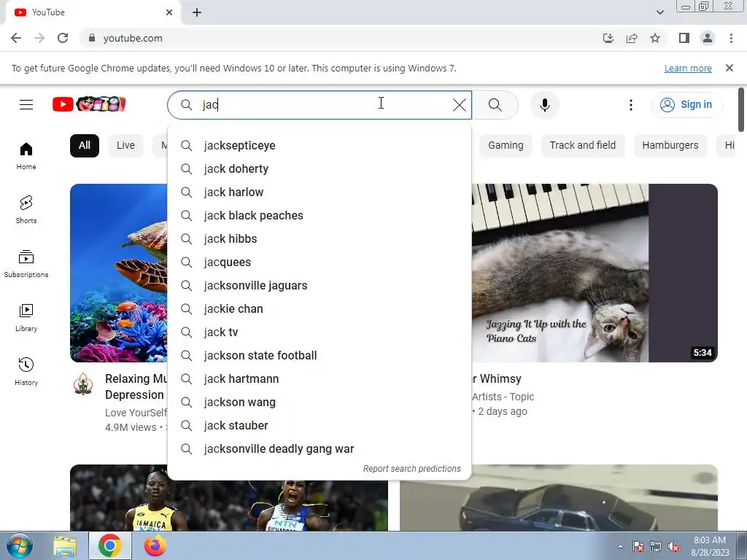Open the Love YourSelf channel avatar
The width and height of the screenshot is (747, 560).
tap(83, 384)
